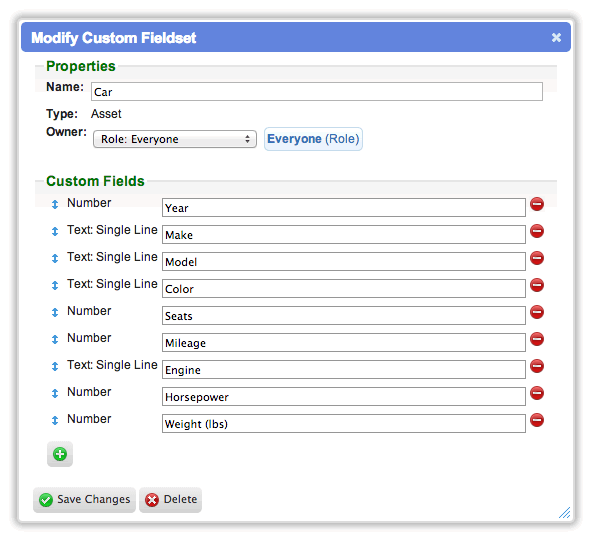Click the red minus beside Make
Image resolution: width=590 pixels, height=540 pixels.
tap(537, 231)
